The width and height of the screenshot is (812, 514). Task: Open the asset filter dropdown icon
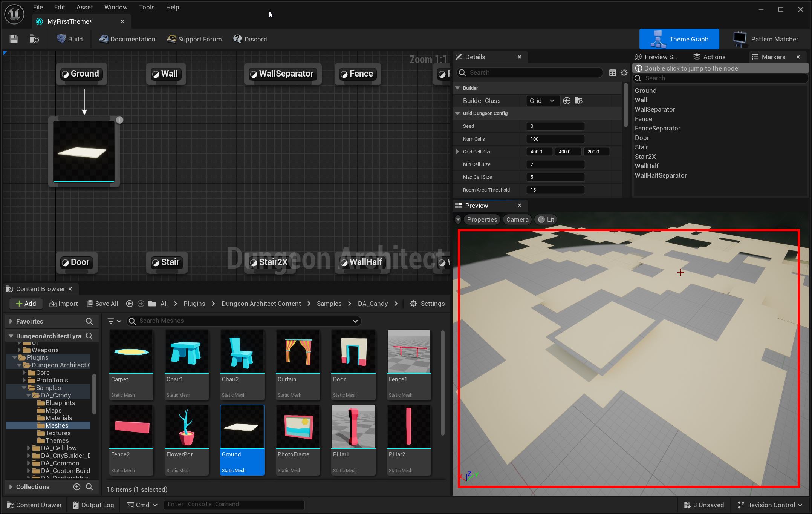point(114,321)
